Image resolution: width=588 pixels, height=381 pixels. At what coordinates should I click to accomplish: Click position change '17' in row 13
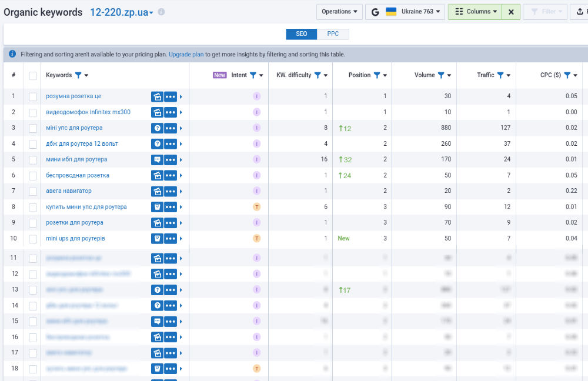[345, 290]
